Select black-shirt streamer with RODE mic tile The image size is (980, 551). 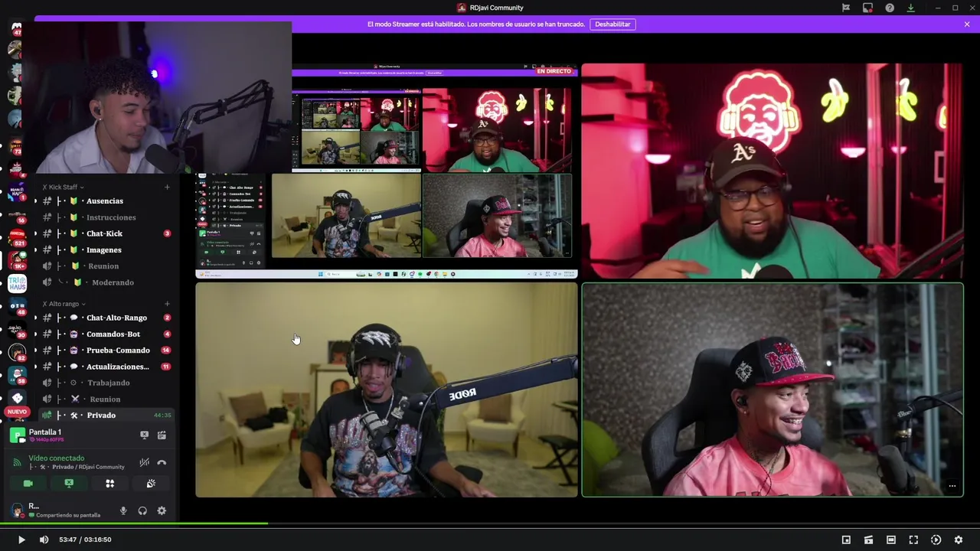387,390
